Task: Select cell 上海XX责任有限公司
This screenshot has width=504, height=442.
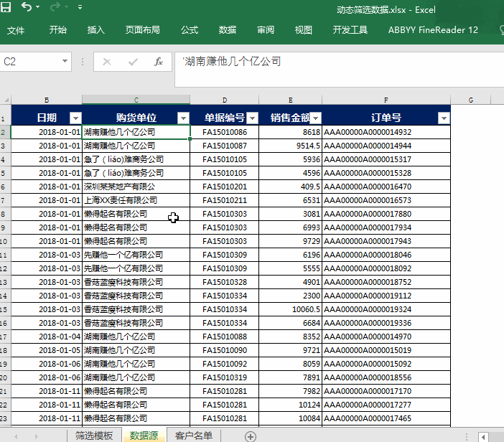Action: [x=136, y=200]
